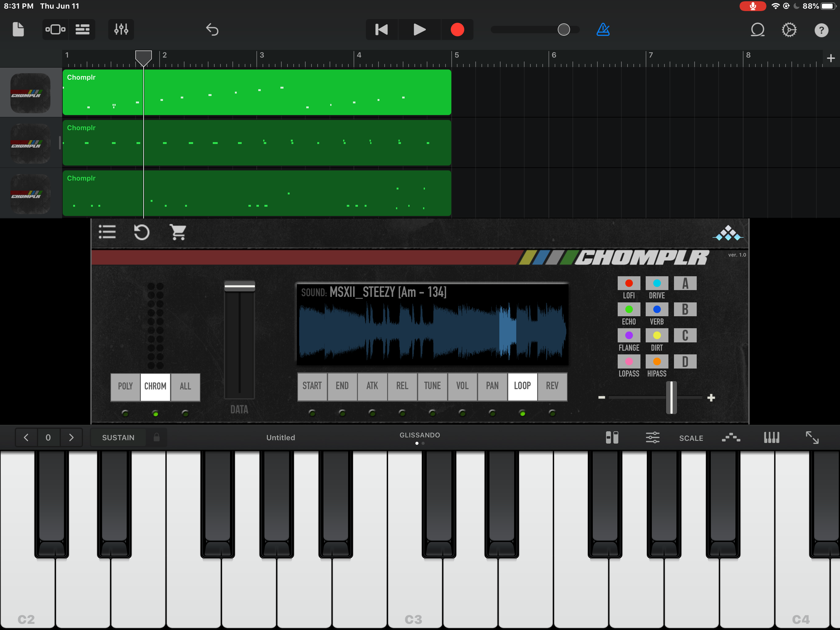The width and height of the screenshot is (840, 630).
Task: Click the Chomplr shopping cart icon
Action: point(177,232)
